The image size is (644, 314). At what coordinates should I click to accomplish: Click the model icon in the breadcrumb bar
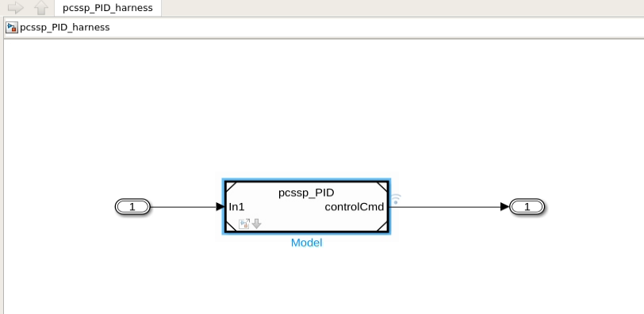pos(11,28)
